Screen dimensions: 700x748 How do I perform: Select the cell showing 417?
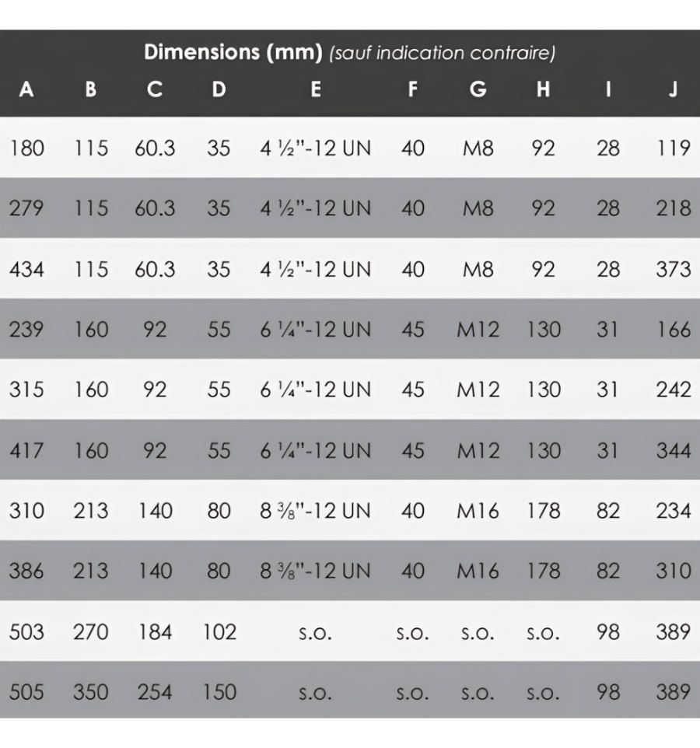26,450
